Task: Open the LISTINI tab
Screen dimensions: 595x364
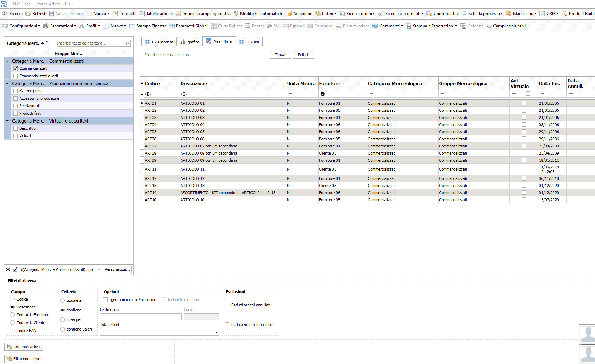Action: click(x=249, y=42)
